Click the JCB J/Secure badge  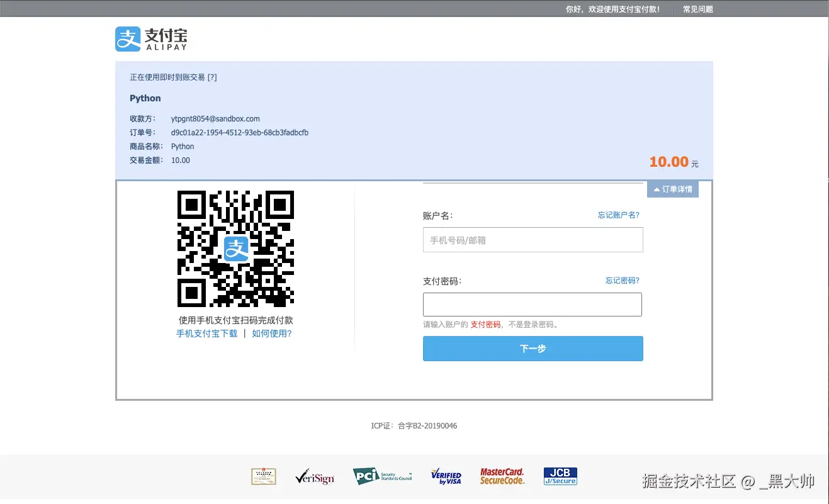(x=560, y=476)
